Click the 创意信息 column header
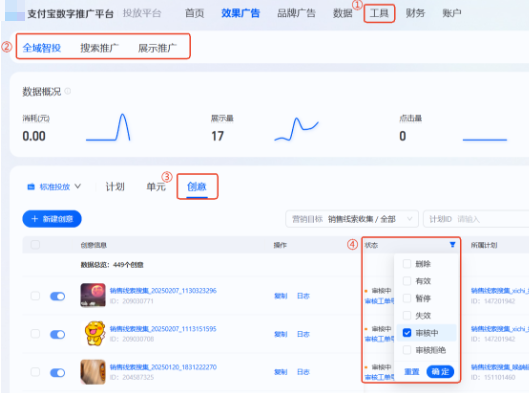Screen dimensions: 529x393 [x=93, y=245]
